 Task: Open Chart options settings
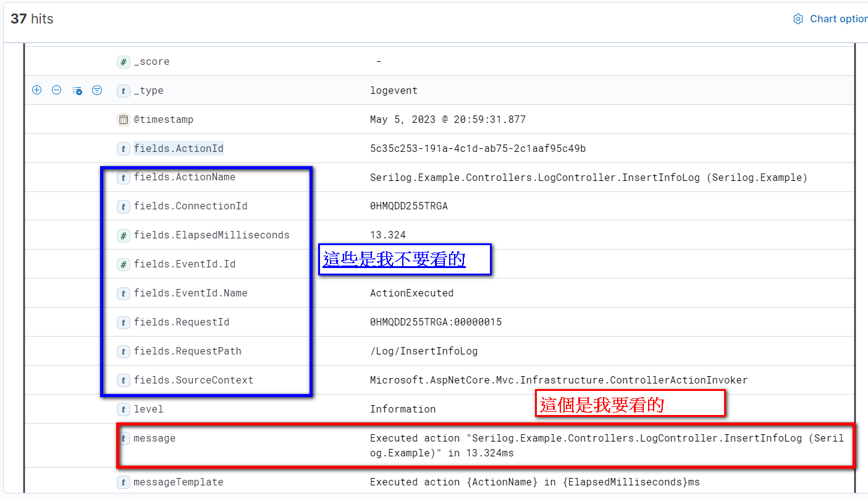[x=831, y=19]
